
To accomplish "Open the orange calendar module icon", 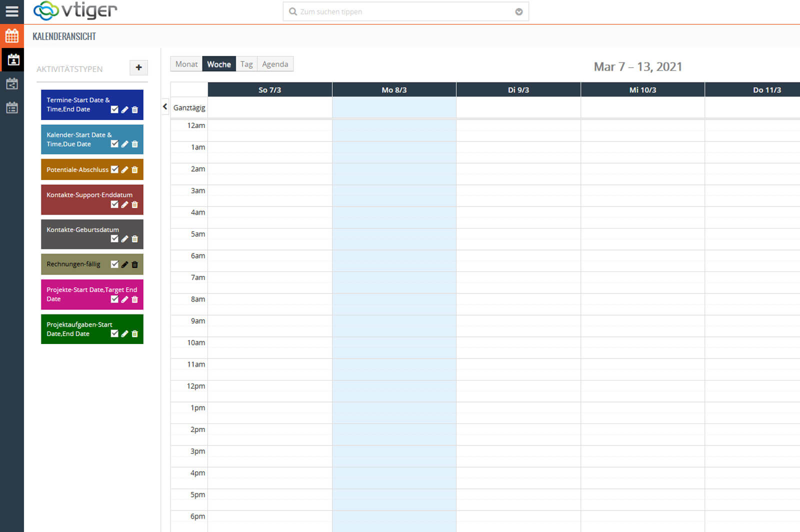I will (12, 36).
